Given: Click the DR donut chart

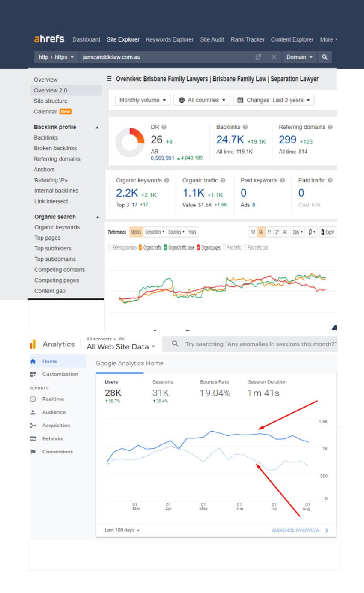Looking at the screenshot, I should pos(130,142).
